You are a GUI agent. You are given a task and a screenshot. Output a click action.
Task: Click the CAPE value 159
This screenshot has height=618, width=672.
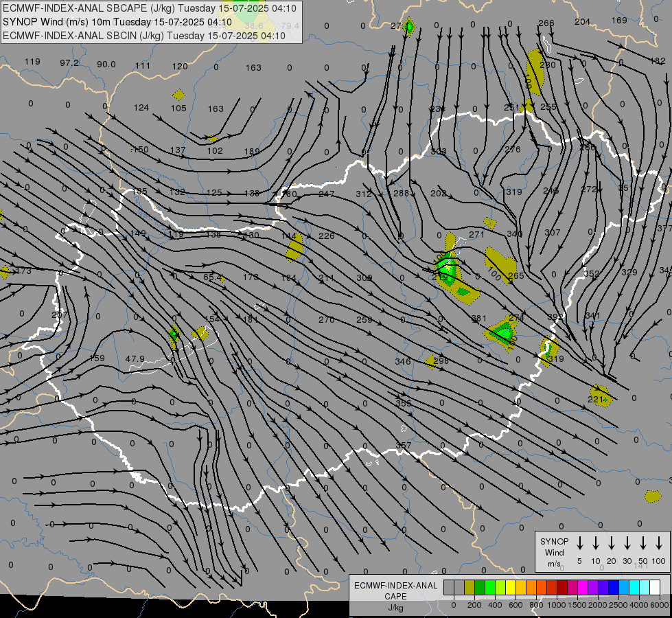click(x=97, y=358)
